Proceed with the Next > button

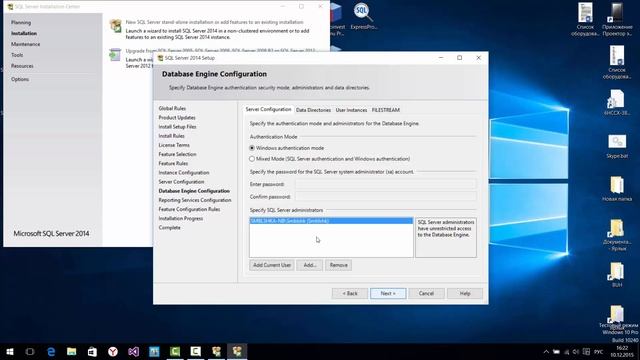tap(388, 293)
